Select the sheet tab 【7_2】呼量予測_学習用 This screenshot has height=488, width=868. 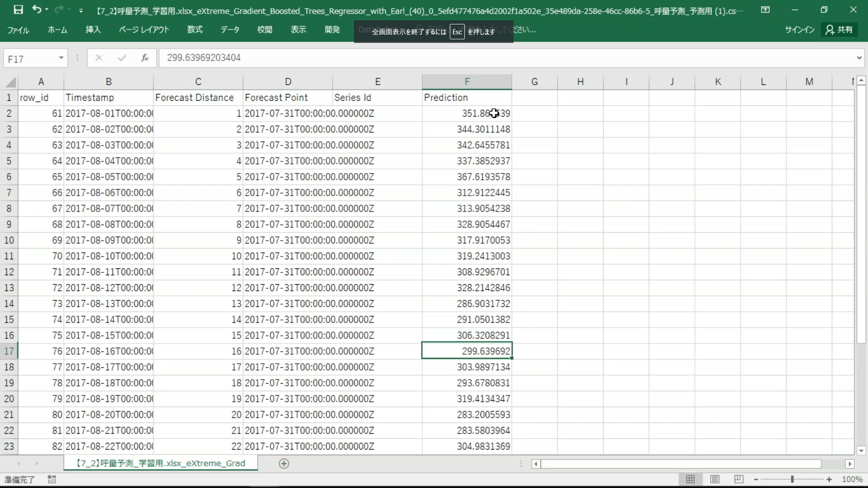coord(160,463)
